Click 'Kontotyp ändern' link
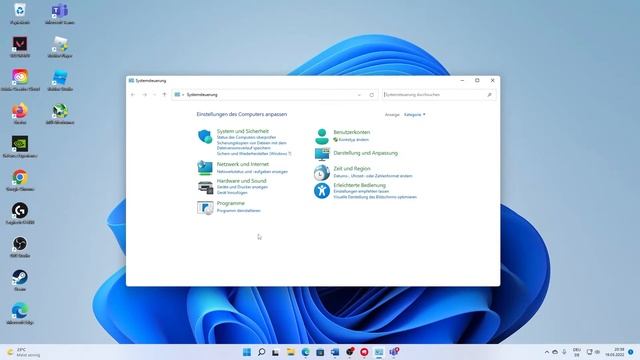The width and height of the screenshot is (640, 360). pos(353,140)
